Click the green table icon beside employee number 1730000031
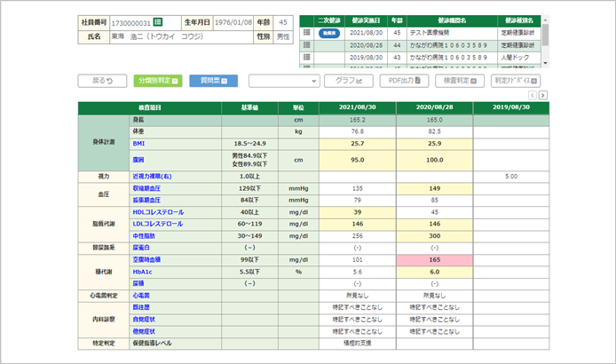This screenshot has height=364, width=616. coord(158,22)
